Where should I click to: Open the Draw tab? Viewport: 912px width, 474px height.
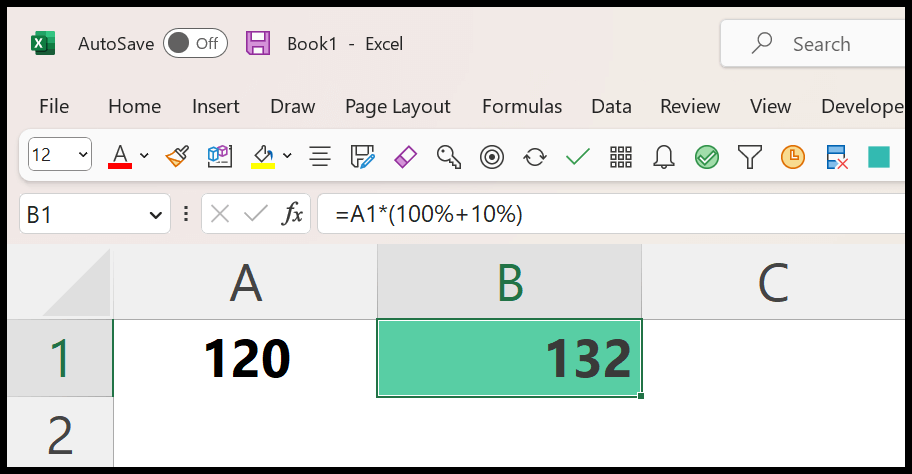coord(293,106)
